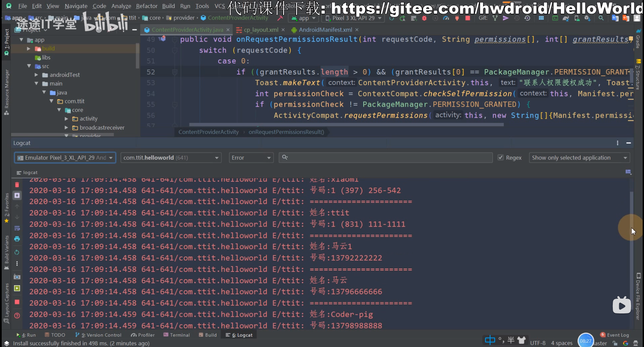Open the Error log level dropdown
This screenshot has width=644, height=347.
251,157
